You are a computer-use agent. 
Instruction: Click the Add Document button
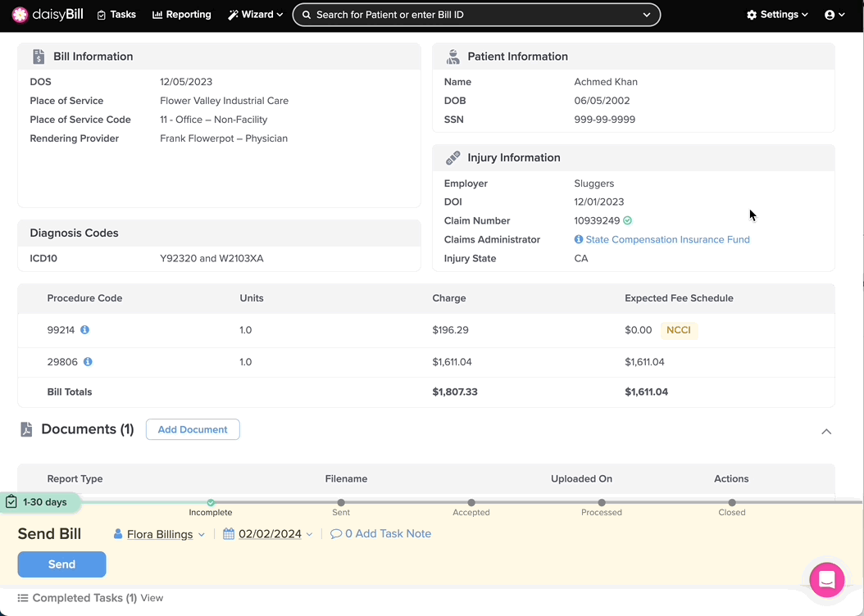193,429
